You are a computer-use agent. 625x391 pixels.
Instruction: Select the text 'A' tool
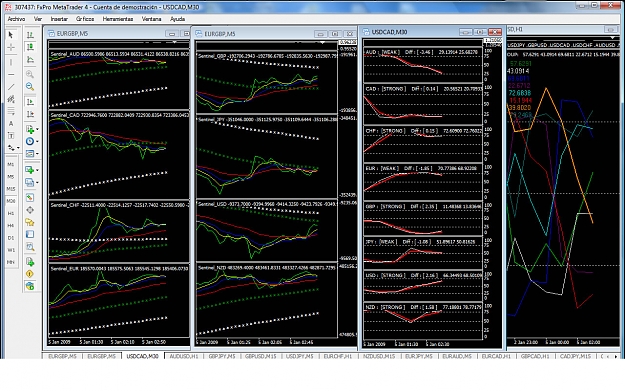(x=11, y=124)
